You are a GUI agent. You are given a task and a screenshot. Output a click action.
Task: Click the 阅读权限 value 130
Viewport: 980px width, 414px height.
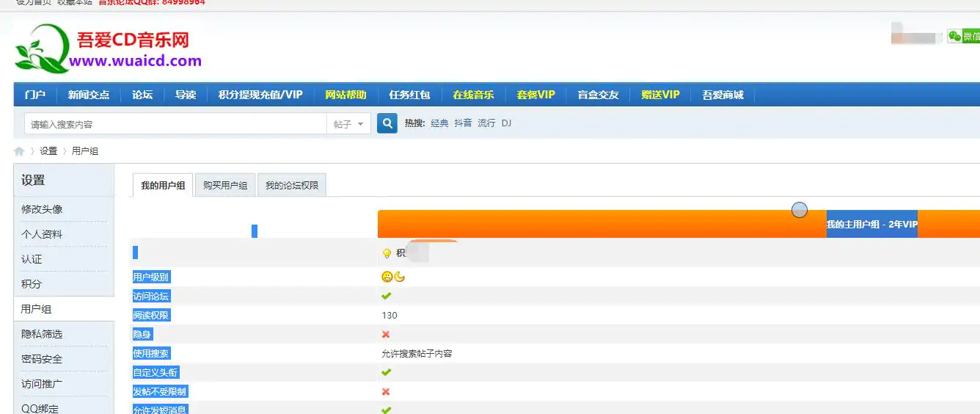click(390, 315)
